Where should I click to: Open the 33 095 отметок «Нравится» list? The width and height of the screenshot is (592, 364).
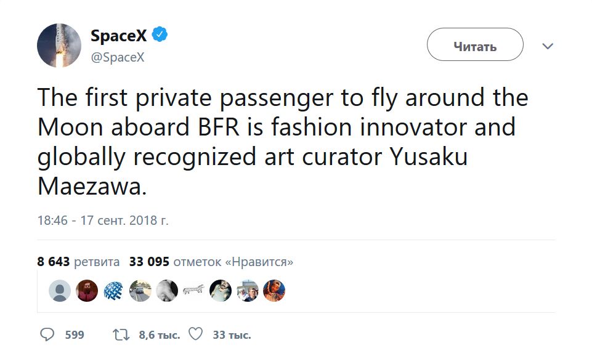coord(211,262)
